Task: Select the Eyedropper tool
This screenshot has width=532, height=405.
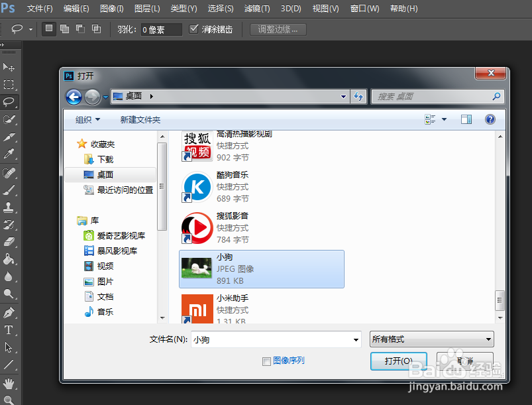Action: coord(10,153)
